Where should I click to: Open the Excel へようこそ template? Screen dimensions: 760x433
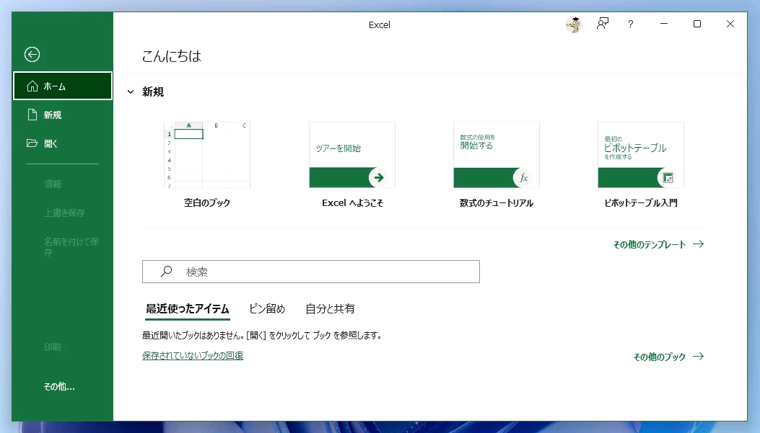352,165
